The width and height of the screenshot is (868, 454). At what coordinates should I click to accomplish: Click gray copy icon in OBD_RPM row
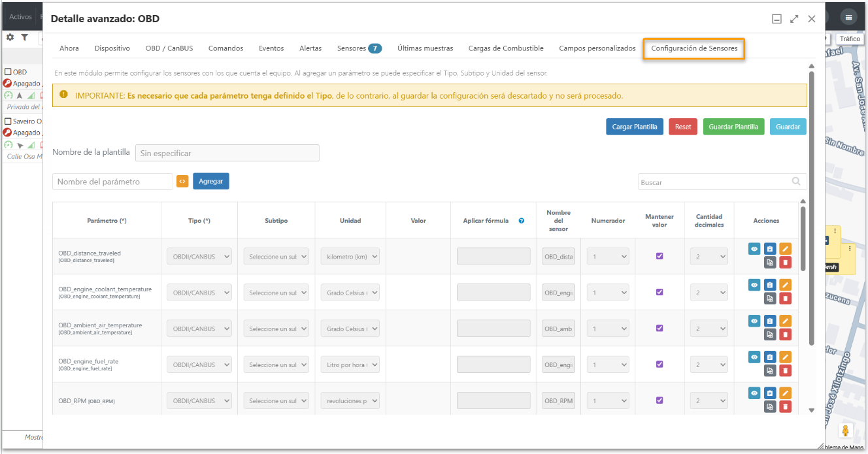(770, 406)
